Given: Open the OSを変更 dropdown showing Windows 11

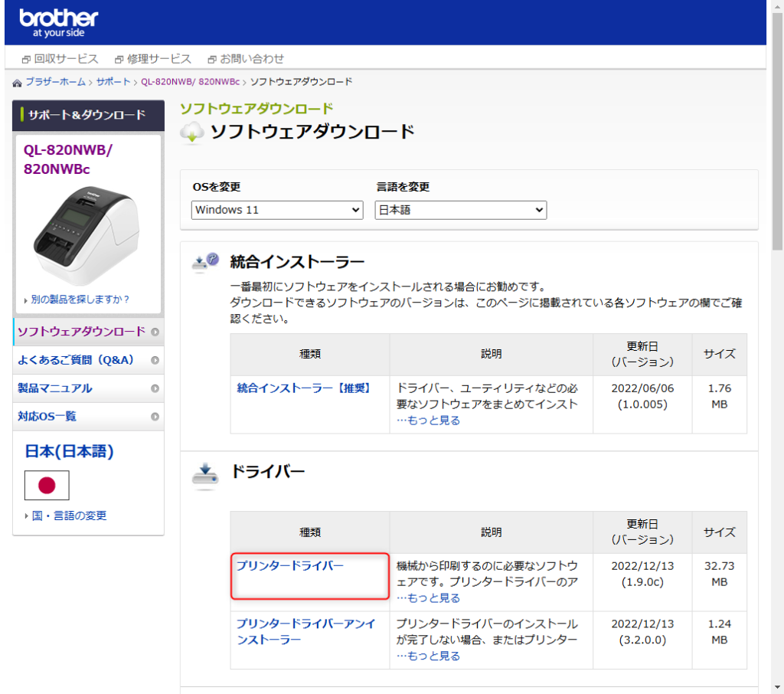Looking at the screenshot, I should (x=277, y=210).
